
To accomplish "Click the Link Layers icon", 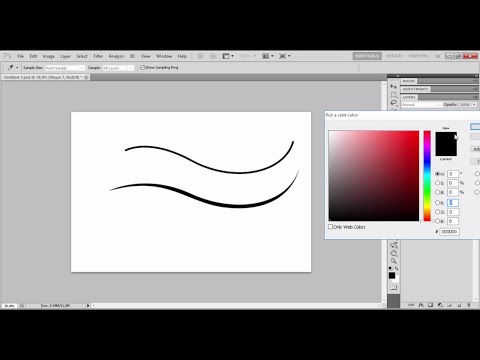I will (411, 305).
